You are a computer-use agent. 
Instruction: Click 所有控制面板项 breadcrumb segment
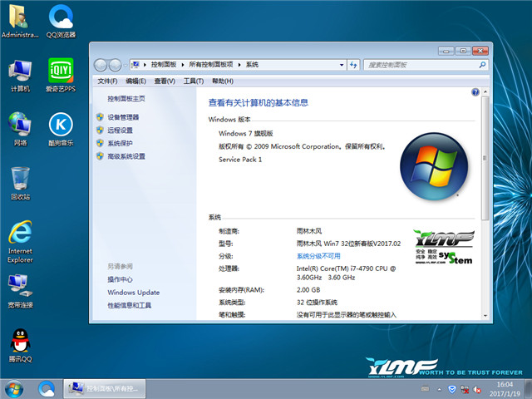click(211, 65)
